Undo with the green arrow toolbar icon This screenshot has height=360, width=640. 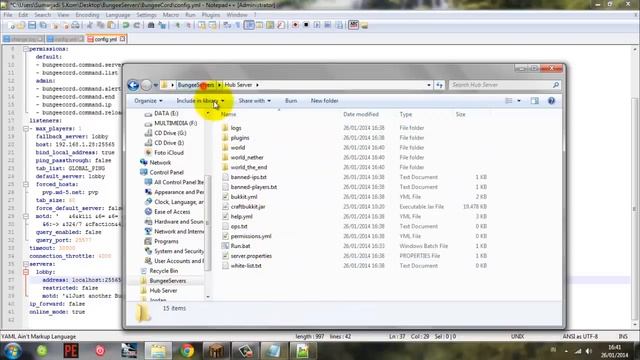point(126,25)
